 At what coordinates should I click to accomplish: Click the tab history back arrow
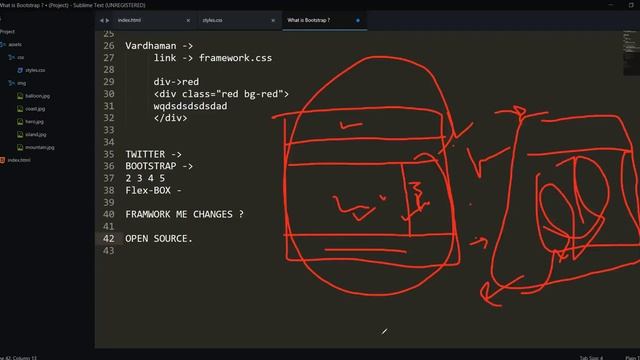pyautogui.click(x=101, y=20)
